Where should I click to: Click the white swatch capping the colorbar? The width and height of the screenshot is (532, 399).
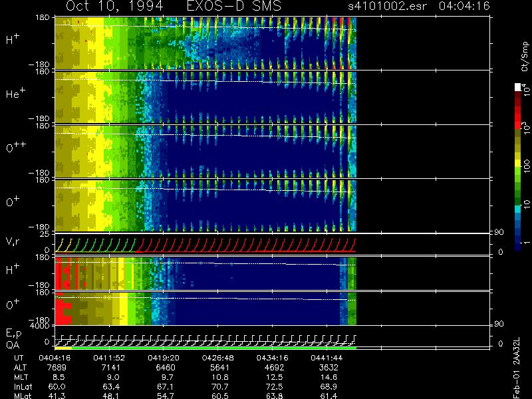518,87
